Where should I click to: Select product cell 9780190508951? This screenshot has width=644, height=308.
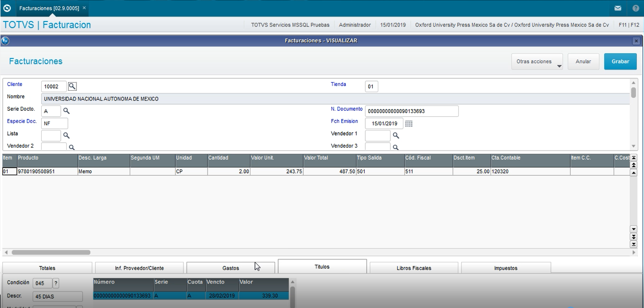click(47, 171)
